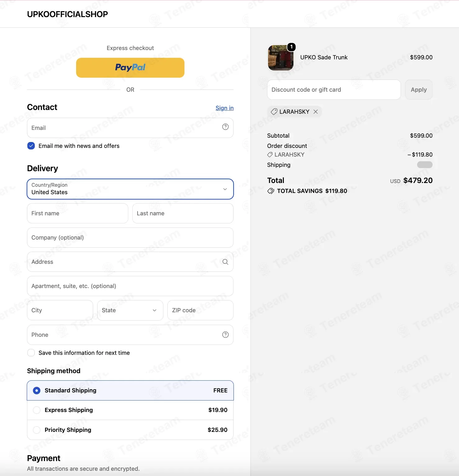Viewport: 459px width, 476px height.
Task: Toggle Email me with news and offers
Action: [x=31, y=146]
